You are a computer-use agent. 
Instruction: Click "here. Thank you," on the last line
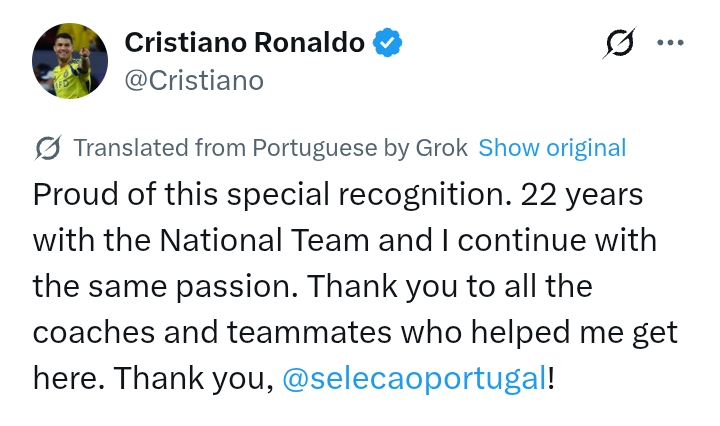tap(151, 379)
